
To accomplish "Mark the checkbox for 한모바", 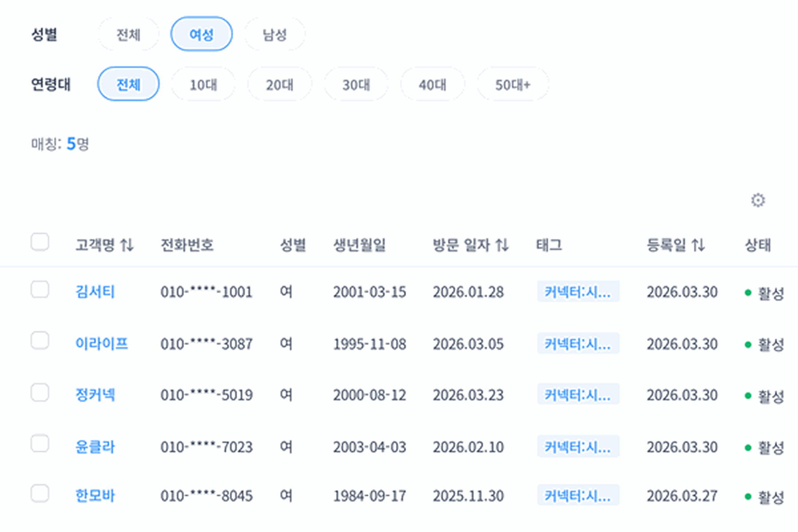I will (40, 493).
